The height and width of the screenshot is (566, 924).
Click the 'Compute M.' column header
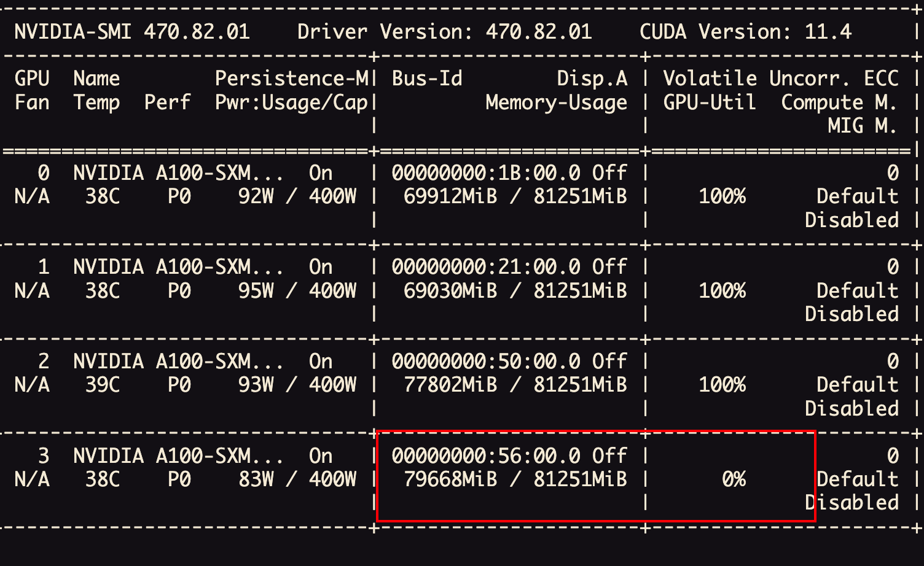[839, 103]
